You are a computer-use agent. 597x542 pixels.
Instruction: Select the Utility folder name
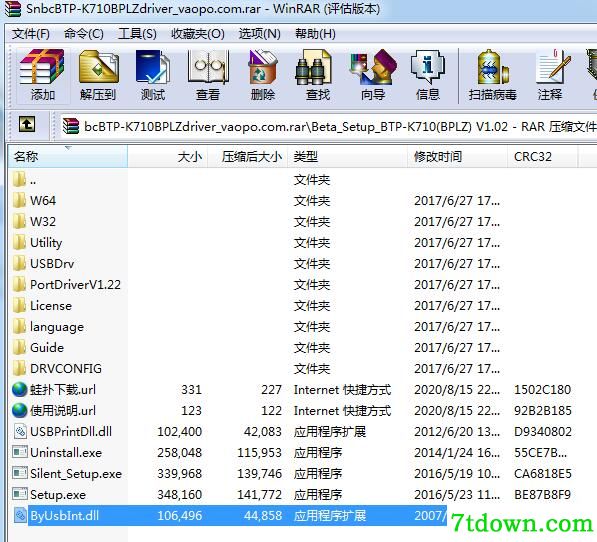pos(46,242)
